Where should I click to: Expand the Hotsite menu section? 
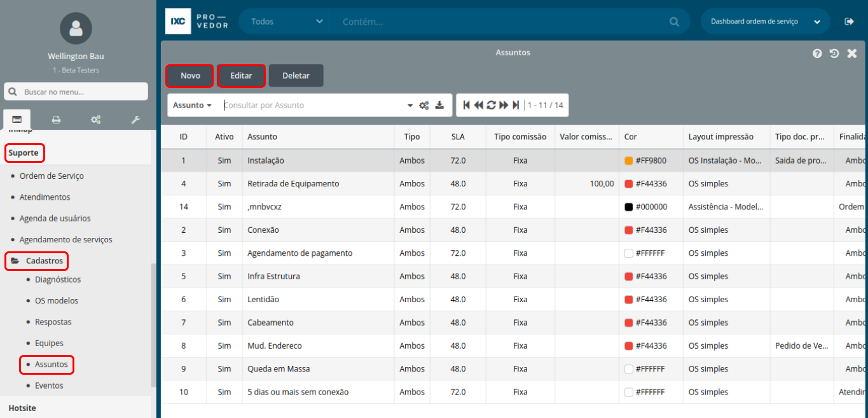(22, 407)
